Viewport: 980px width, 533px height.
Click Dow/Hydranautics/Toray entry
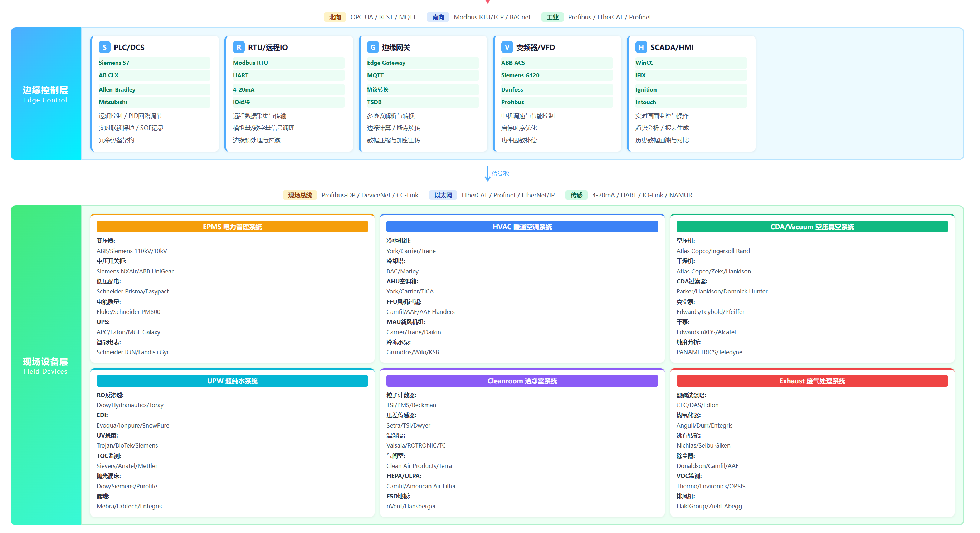[130, 405]
